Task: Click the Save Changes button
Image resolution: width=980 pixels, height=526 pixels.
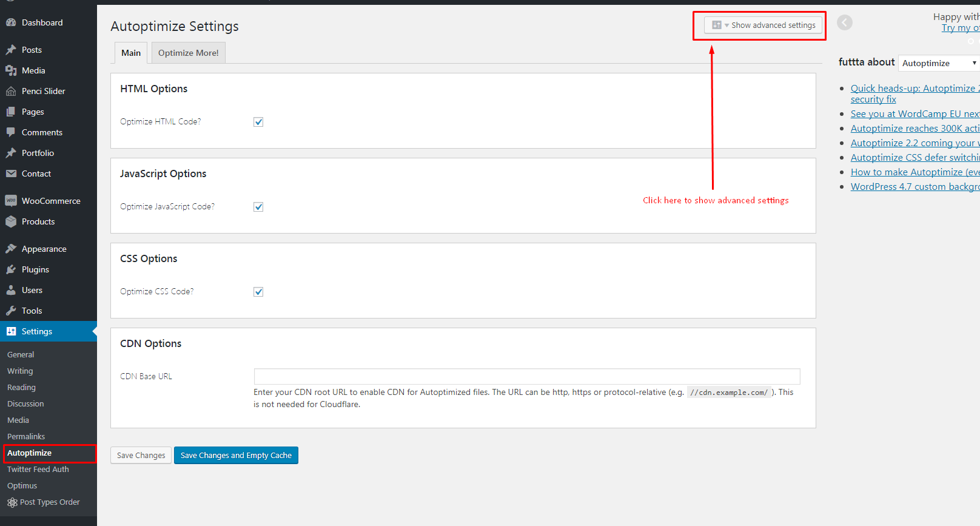Action: click(141, 455)
